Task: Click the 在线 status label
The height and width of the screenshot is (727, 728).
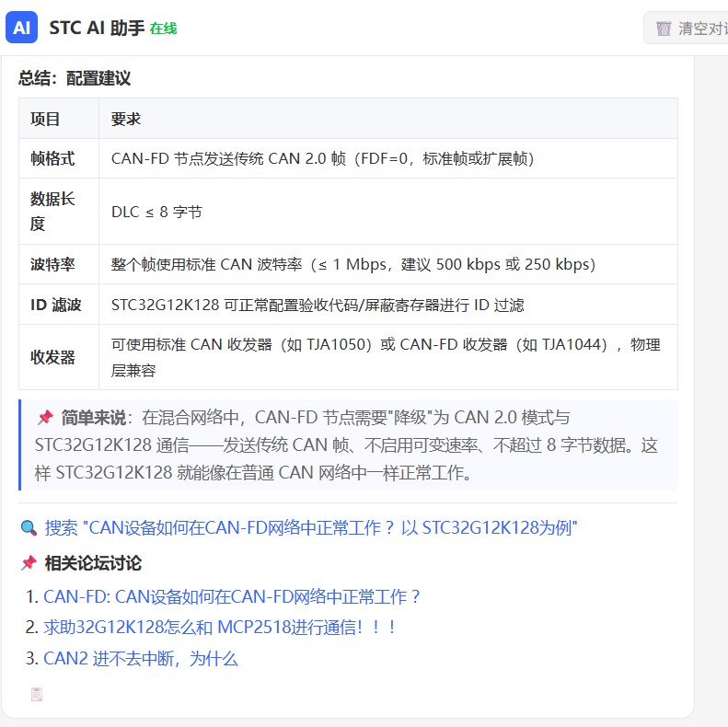Action: point(163,29)
